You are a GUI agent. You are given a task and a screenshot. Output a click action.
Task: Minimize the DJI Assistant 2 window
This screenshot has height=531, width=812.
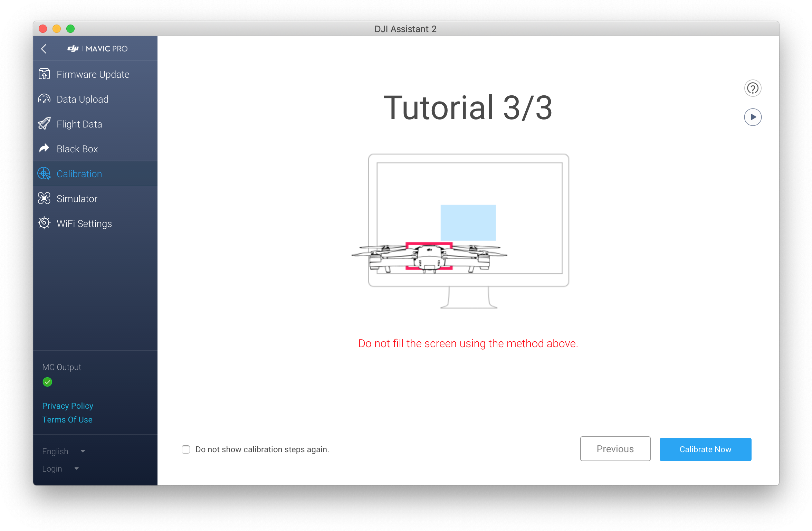[x=57, y=29]
